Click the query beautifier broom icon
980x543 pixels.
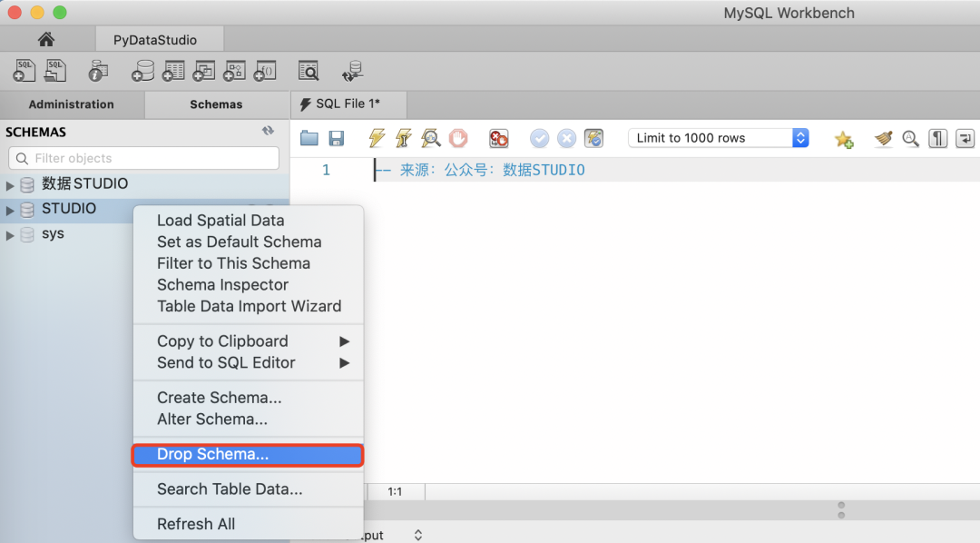(882, 138)
